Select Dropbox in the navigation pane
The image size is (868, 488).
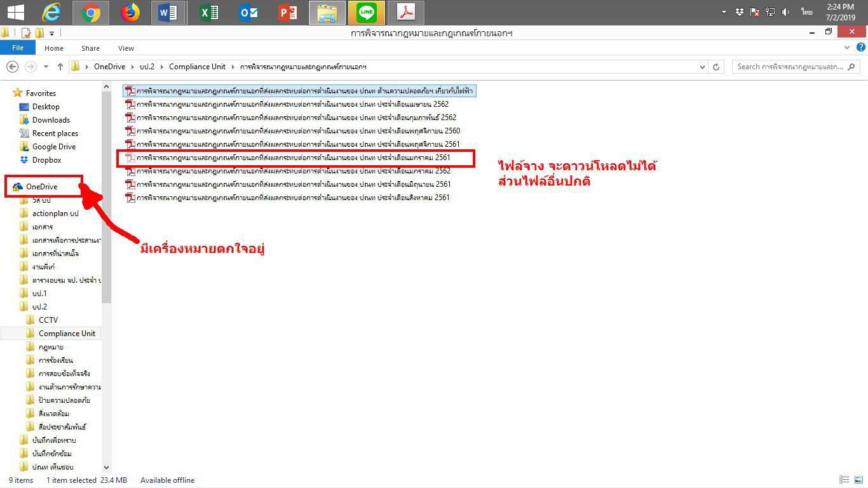(46, 160)
